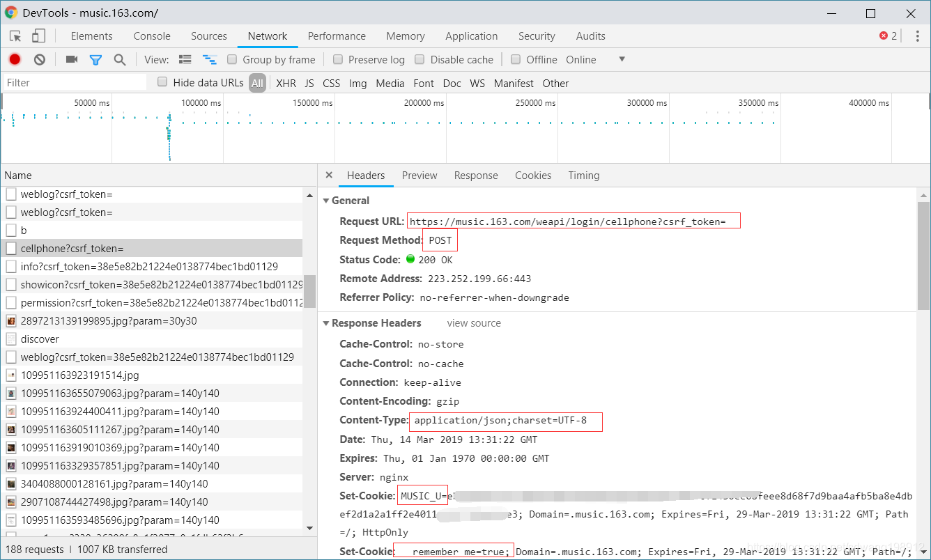931x560 pixels.
Task: Check Disable cache option
Action: coord(420,59)
